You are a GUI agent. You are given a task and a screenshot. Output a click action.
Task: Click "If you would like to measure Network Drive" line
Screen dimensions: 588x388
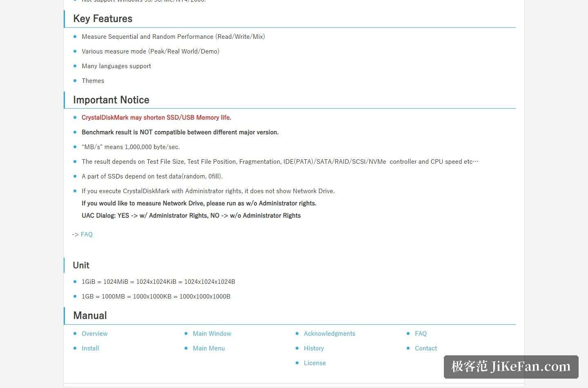click(199, 203)
